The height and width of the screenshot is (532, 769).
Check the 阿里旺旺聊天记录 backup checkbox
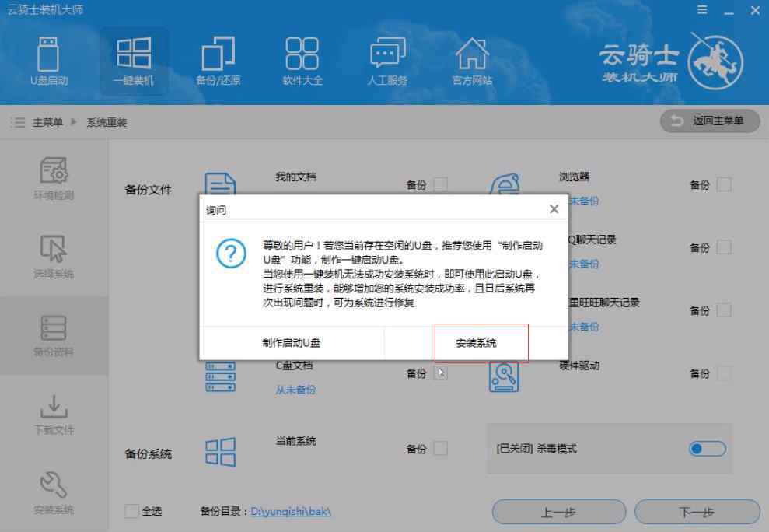point(724,310)
